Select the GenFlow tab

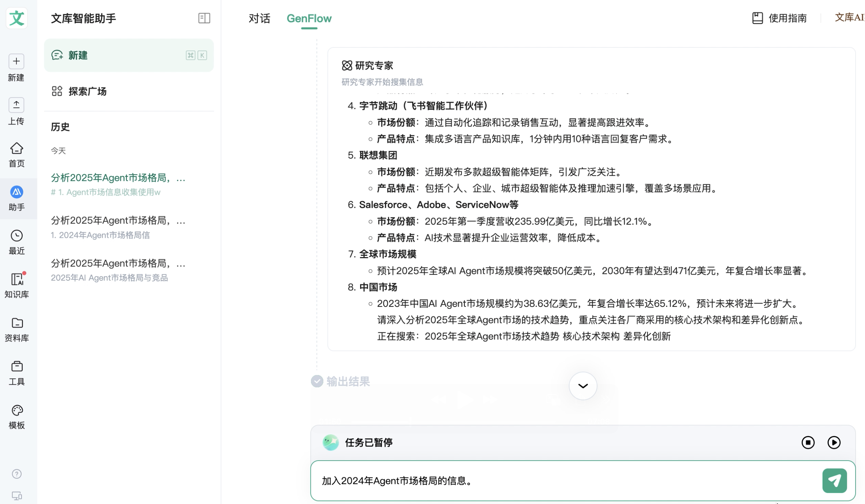[x=309, y=18]
